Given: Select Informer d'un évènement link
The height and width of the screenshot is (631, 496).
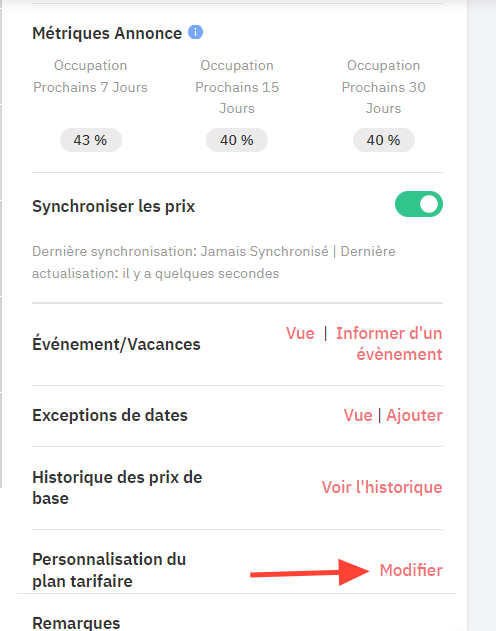Looking at the screenshot, I should (389, 344).
